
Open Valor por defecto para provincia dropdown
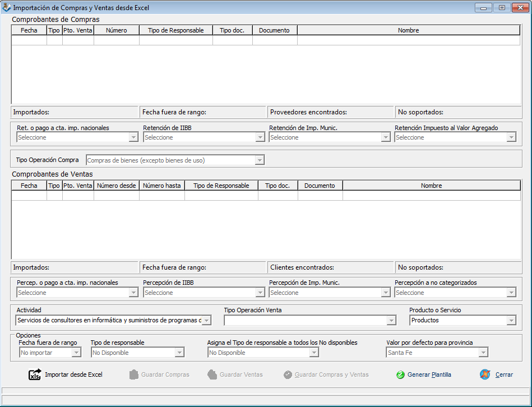483,353
